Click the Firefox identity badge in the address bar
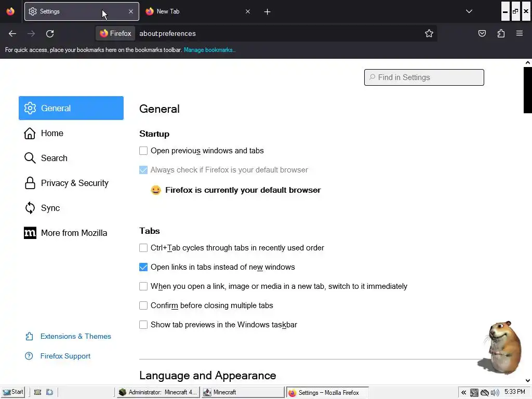532x399 pixels. tap(115, 34)
